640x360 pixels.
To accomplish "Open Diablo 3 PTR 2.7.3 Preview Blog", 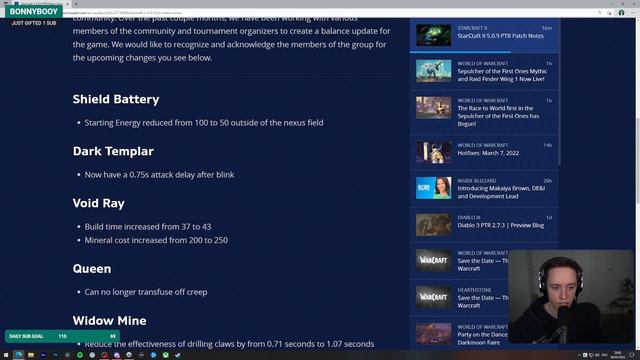I will [500, 225].
